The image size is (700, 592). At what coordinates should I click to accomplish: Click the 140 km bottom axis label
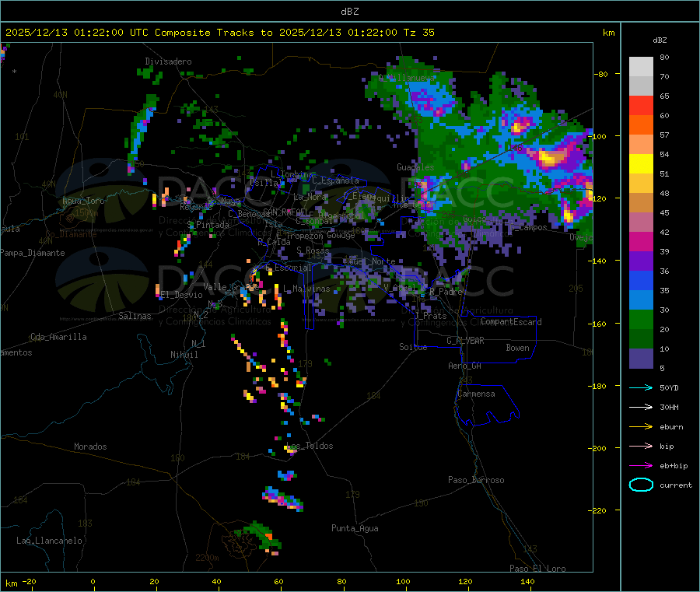click(527, 582)
